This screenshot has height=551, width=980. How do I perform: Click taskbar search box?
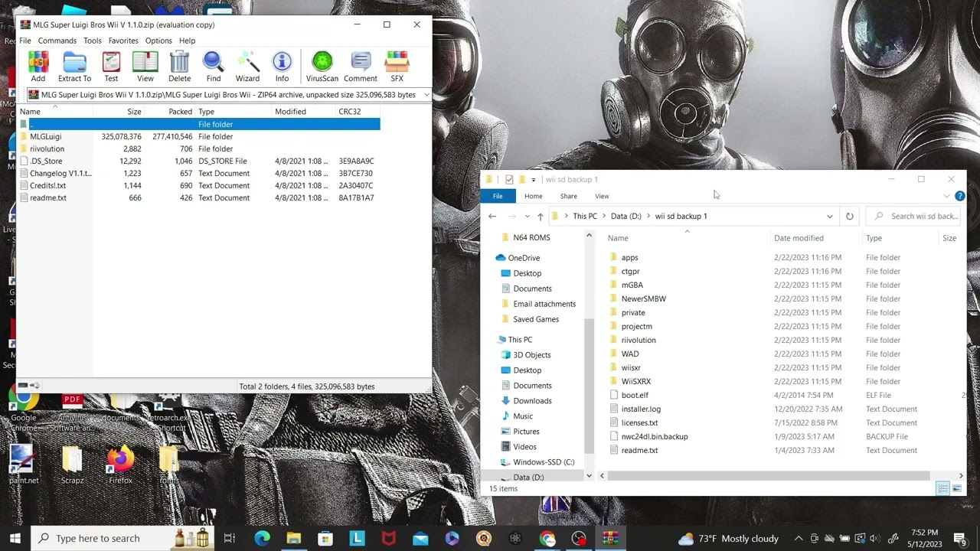coord(122,538)
